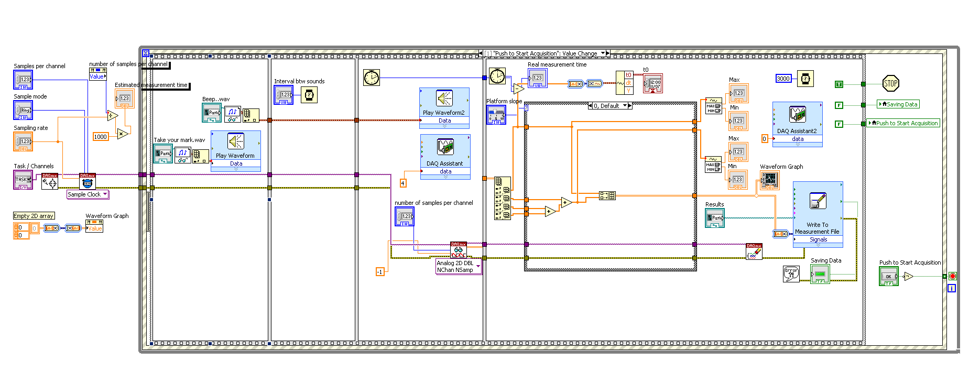Open the Analog 2D DBL NChan NSamp selector
Screen dimensions: 980x383
tap(459, 267)
